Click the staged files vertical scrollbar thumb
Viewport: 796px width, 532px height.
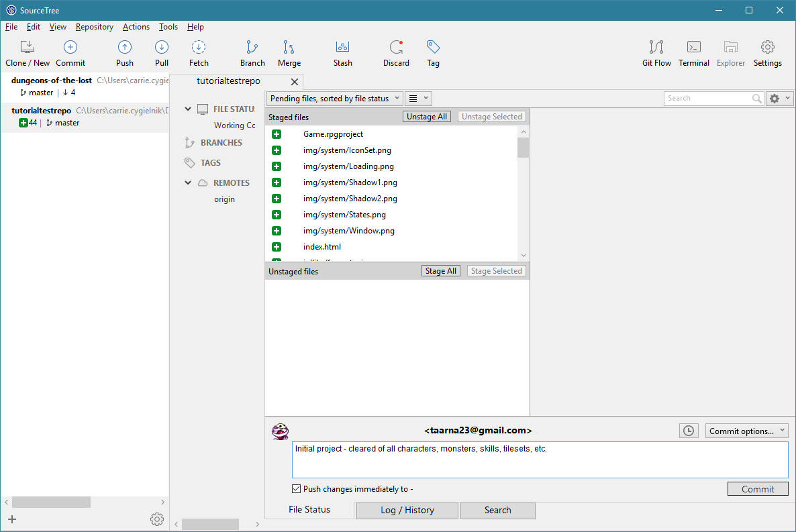point(523,148)
